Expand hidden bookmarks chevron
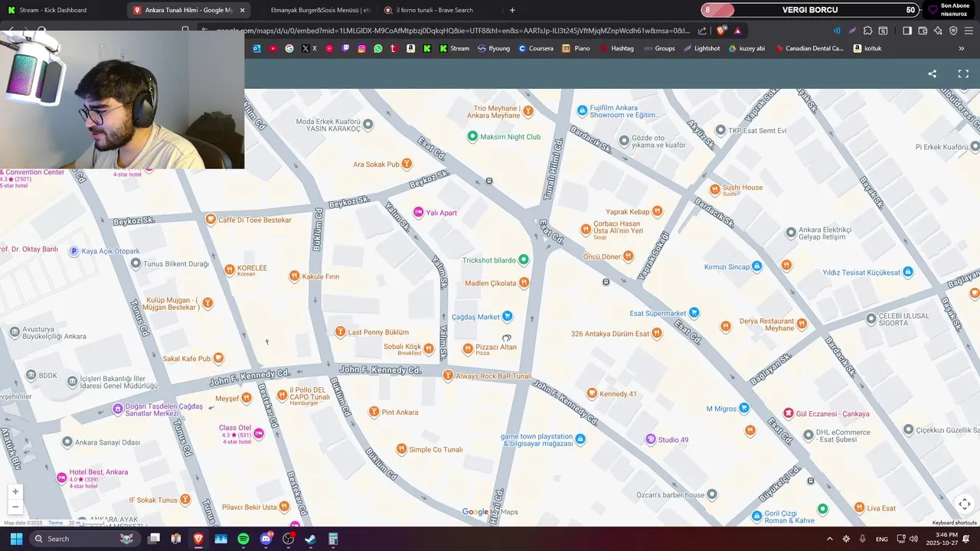The width and height of the screenshot is (980, 551). pyautogui.click(x=962, y=48)
